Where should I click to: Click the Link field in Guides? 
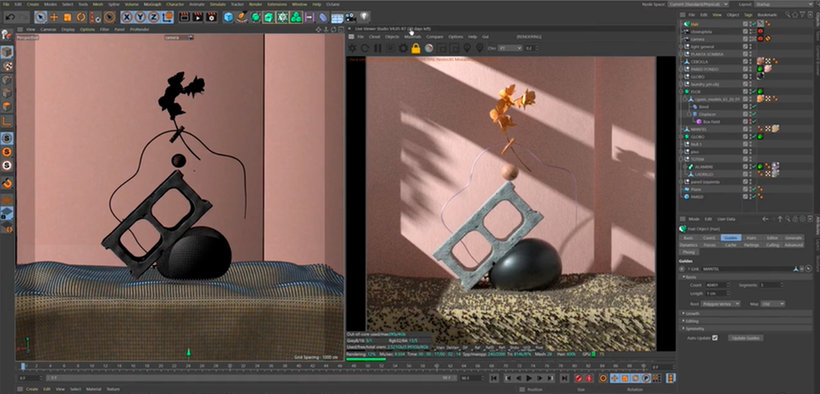(x=746, y=268)
